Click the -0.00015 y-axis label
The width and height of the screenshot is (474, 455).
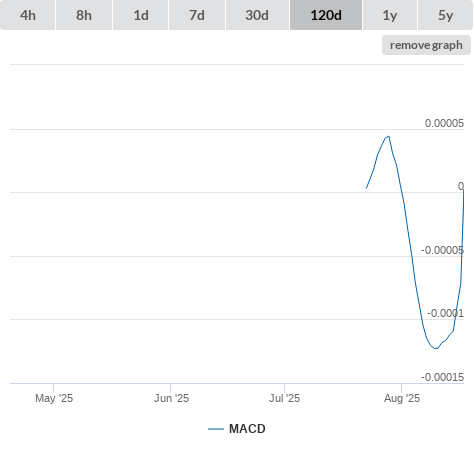pyautogui.click(x=442, y=377)
